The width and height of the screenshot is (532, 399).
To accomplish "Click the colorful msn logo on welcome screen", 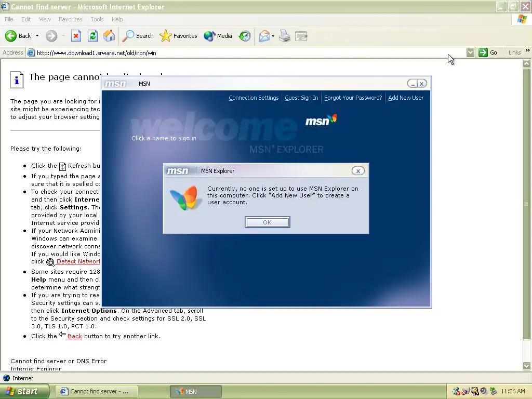I will [x=321, y=120].
